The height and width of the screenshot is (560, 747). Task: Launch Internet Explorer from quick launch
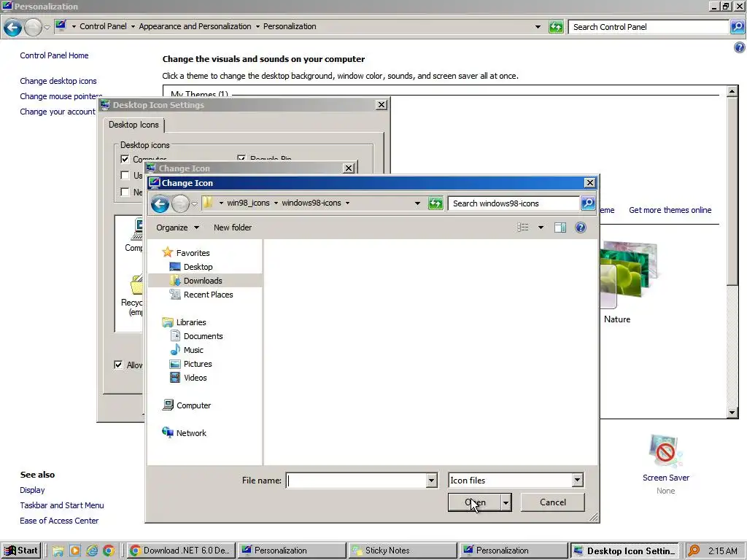(x=92, y=551)
